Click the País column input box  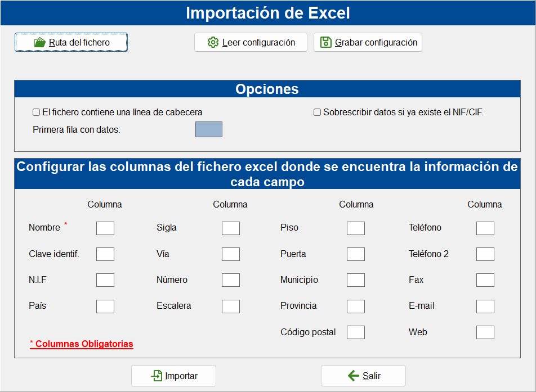pos(105,307)
